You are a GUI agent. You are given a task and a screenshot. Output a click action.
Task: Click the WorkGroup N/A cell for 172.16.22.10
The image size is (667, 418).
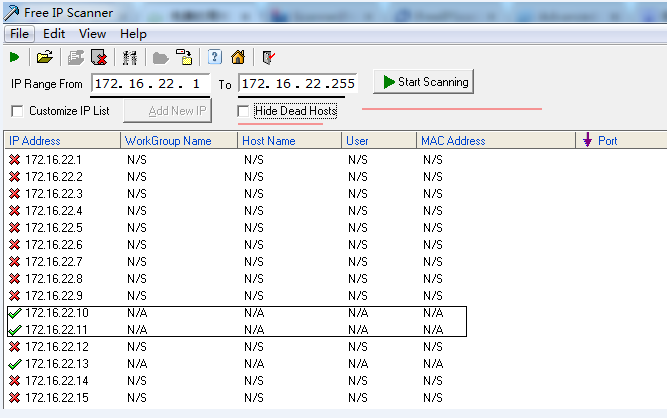(x=137, y=313)
